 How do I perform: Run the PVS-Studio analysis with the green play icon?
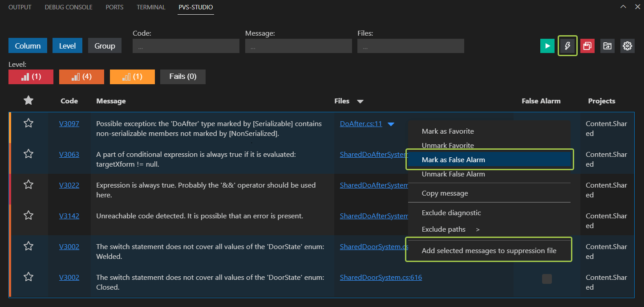(x=547, y=45)
